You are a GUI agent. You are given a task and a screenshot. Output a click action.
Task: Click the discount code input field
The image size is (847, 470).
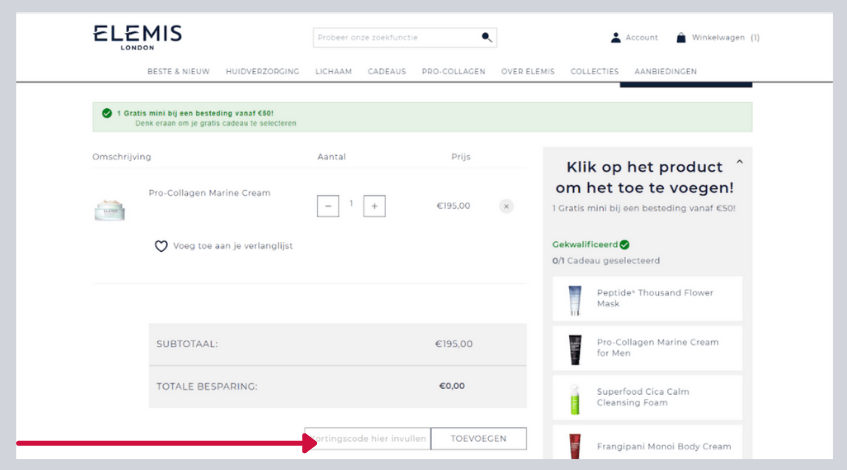click(368, 439)
